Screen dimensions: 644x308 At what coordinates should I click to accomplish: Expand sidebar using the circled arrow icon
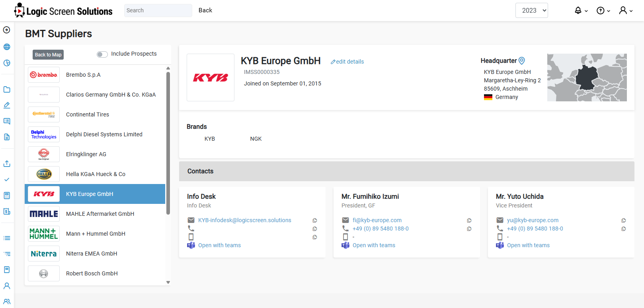click(x=7, y=30)
